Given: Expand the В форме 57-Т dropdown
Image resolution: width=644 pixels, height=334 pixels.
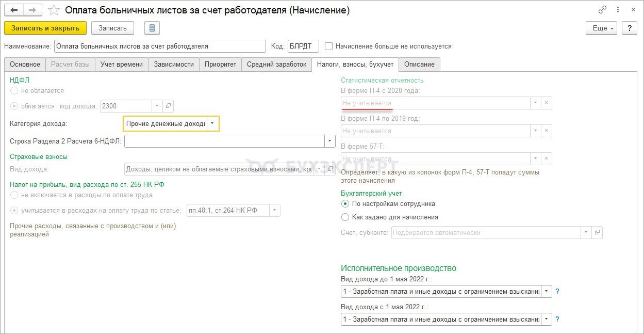Looking at the screenshot, I should 536,159.
